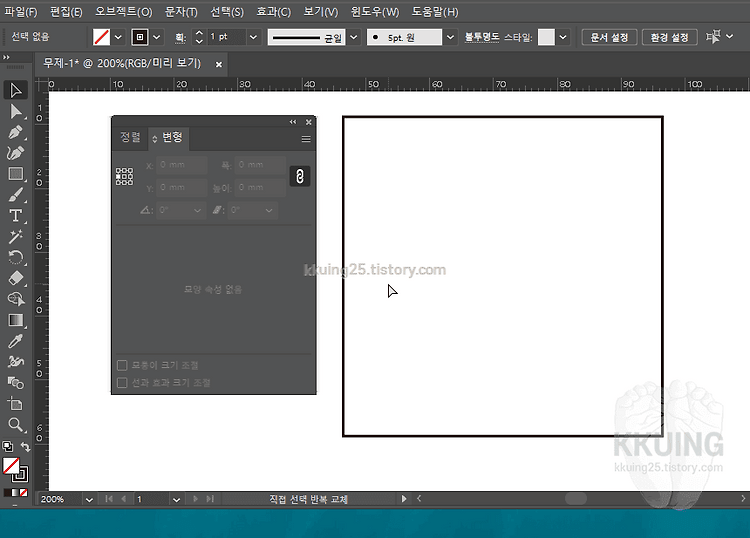750x538 pixels.
Task: Select the Direct Selection tool
Action: (15, 111)
